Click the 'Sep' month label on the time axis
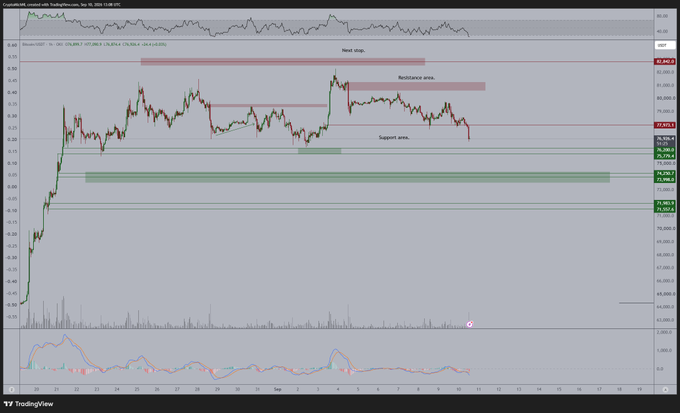 278,390
